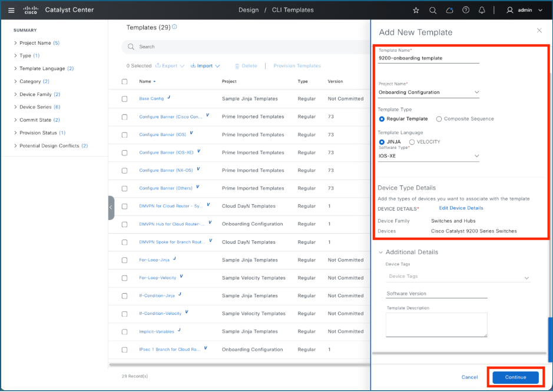Open the Software Type IOS-XE dropdown

click(429, 156)
